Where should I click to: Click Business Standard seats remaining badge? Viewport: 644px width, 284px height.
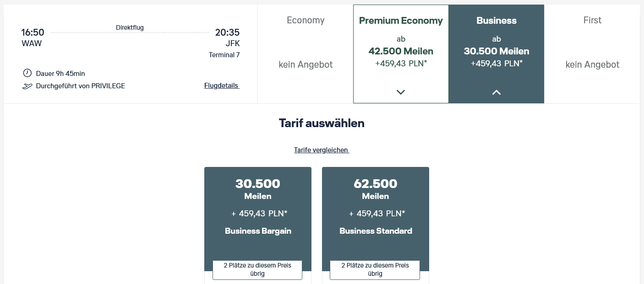375,270
